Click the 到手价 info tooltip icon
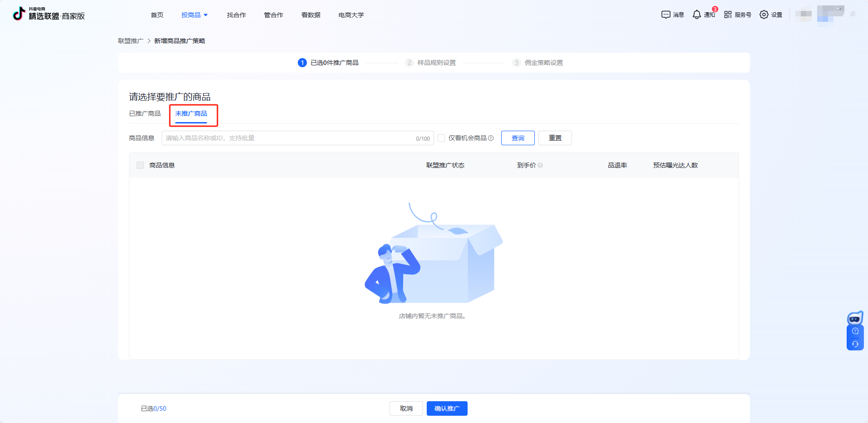The width and height of the screenshot is (868, 423). pos(540,165)
